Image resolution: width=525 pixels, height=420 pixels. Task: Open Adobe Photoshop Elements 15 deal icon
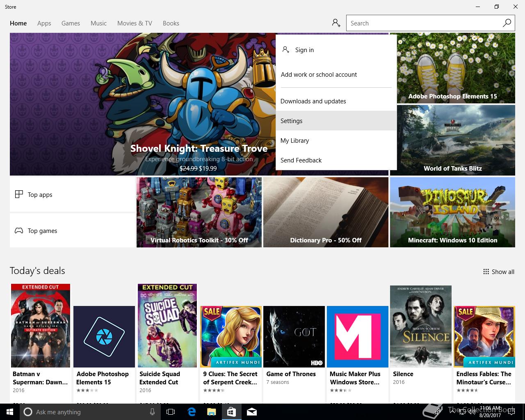click(x=104, y=337)
